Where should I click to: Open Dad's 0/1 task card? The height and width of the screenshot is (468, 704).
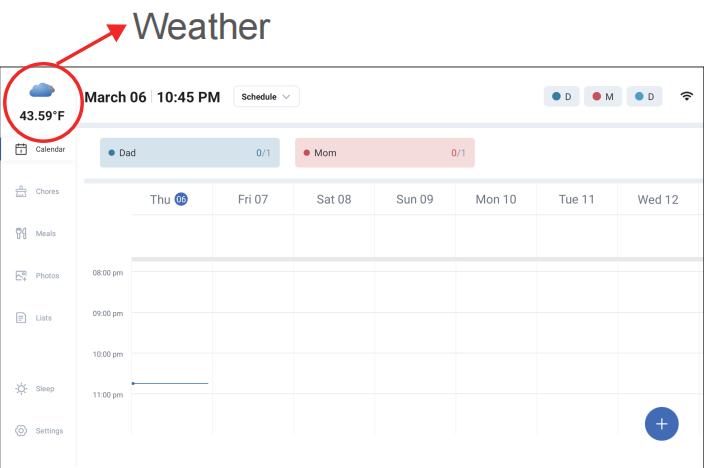tap(190, 153)
